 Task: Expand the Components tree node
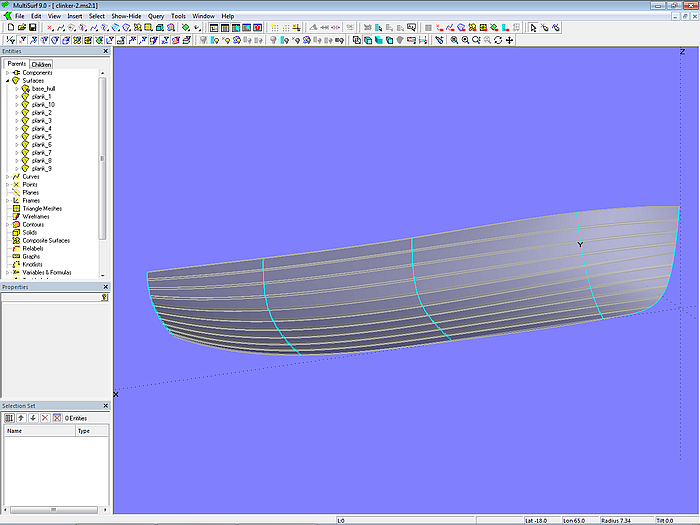tap(7, 73)
